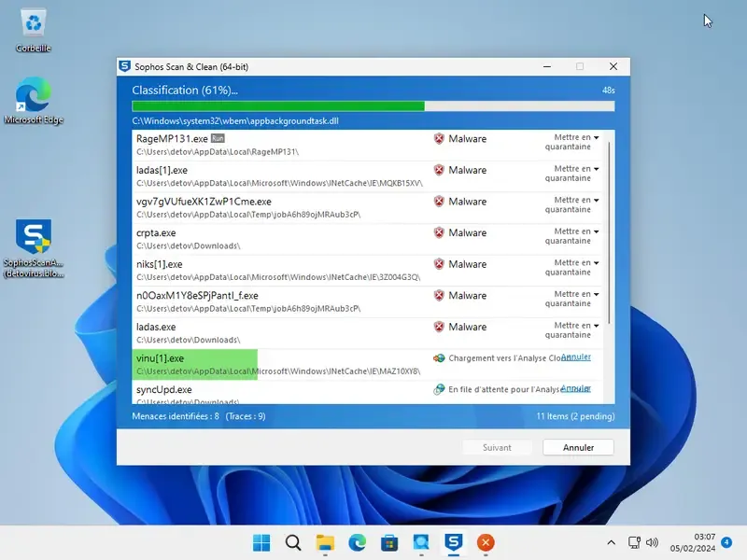Select the ladas[1].exe row name
This screenshot has height=560, width=747.
click(x=162, y=170)
